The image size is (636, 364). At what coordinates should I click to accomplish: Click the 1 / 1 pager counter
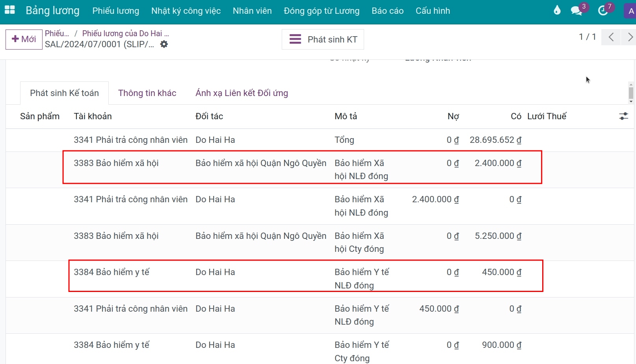(587, 37)
